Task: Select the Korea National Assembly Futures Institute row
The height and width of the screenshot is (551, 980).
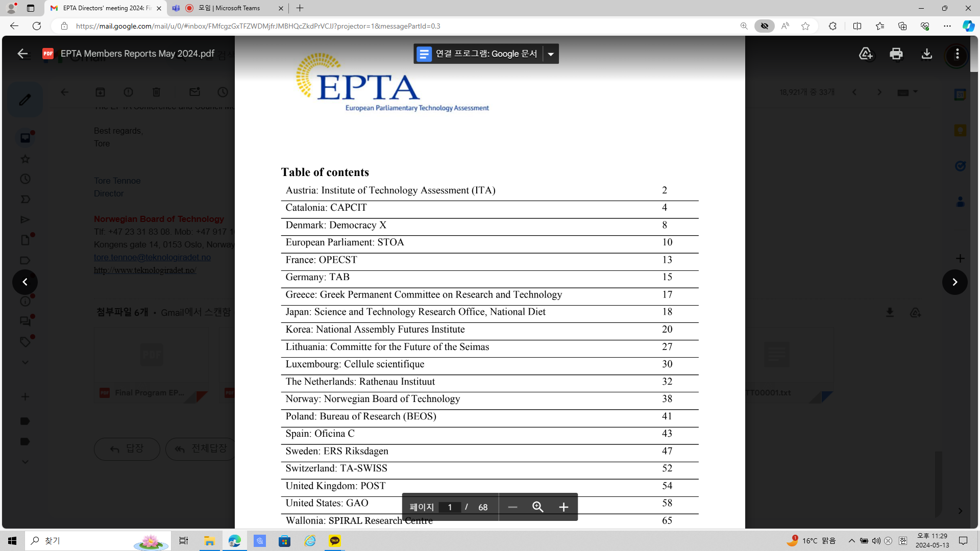Action: [490, 330]
